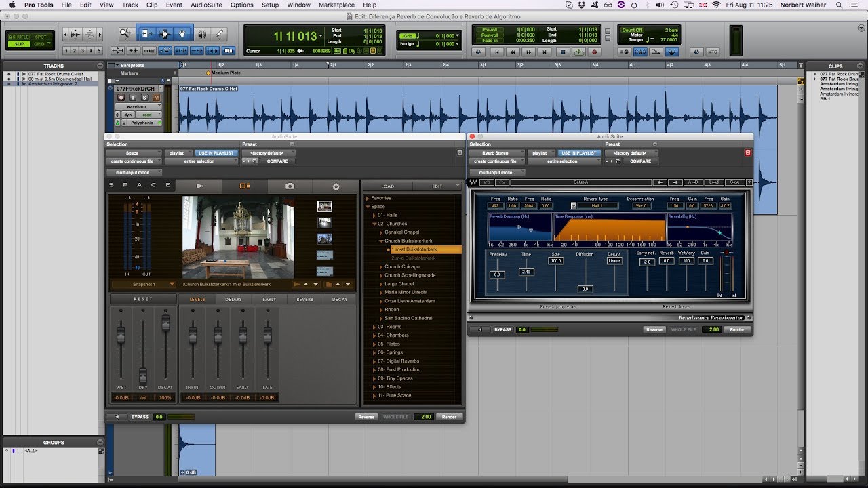Click the Stop transport button
Image resolution: width=868 pixels, height=488 pixels.
pos(562,52)
